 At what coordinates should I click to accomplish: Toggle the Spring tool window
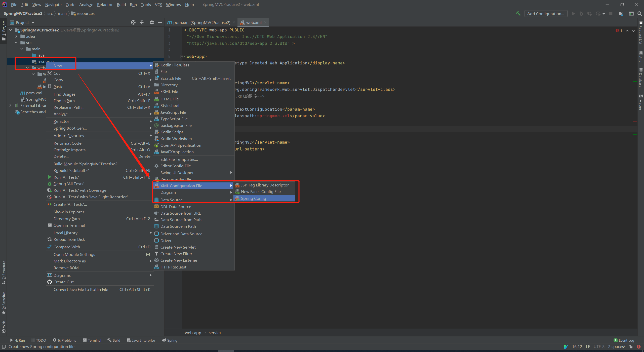point(170,340)
